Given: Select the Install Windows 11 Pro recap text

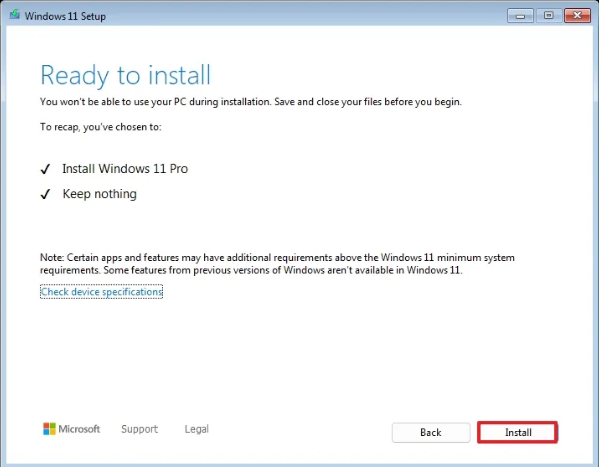Looking at the screenshot, I should 125,169.
